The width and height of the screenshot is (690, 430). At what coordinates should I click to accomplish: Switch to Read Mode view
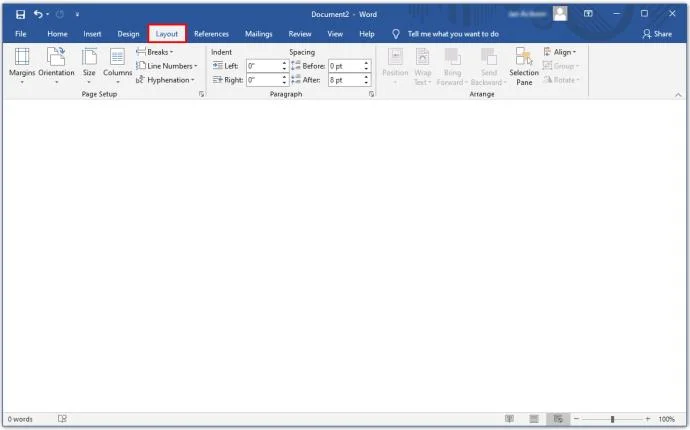pos(509,419)
